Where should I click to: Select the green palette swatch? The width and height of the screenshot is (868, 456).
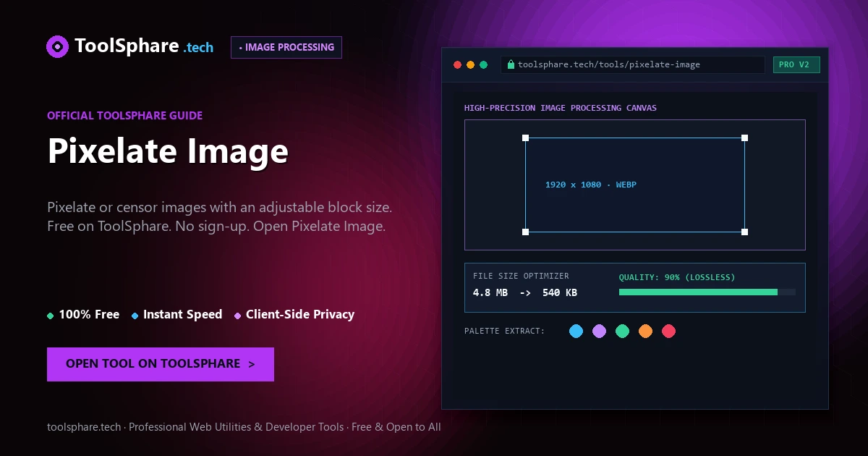point(622,332)
